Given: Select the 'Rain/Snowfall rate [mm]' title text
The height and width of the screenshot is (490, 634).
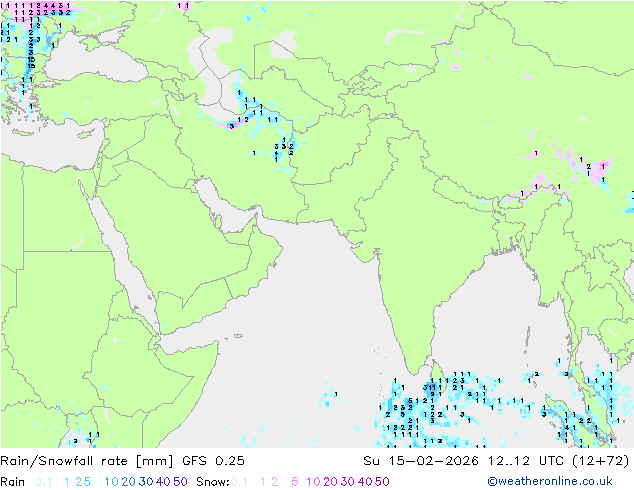Looking at the screenshot, I should click(87, 460).
